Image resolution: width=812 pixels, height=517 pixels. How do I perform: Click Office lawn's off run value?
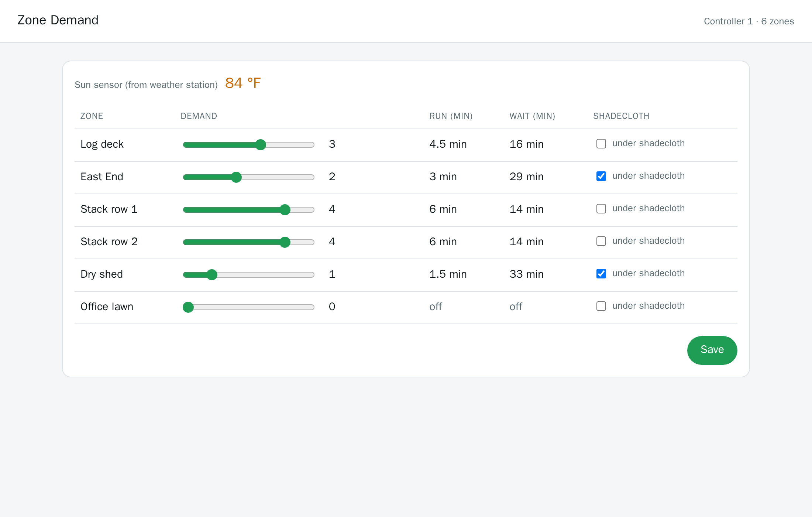tap(436, 307)
